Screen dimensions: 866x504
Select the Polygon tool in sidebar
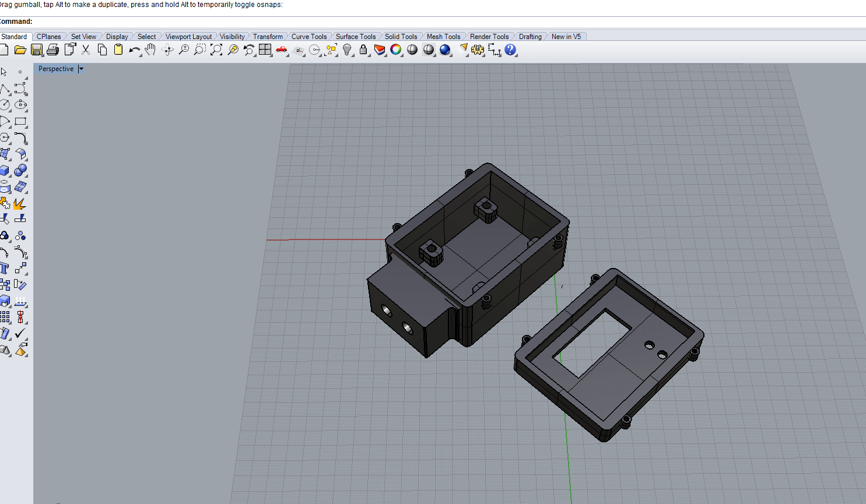5,138
